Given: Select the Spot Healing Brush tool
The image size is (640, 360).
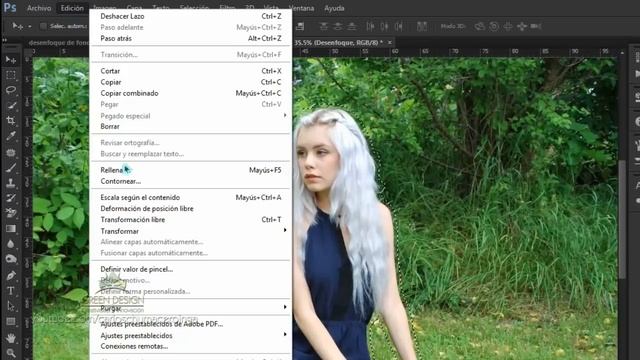Looking at the screenshot, I should click(x=11, y=152).
